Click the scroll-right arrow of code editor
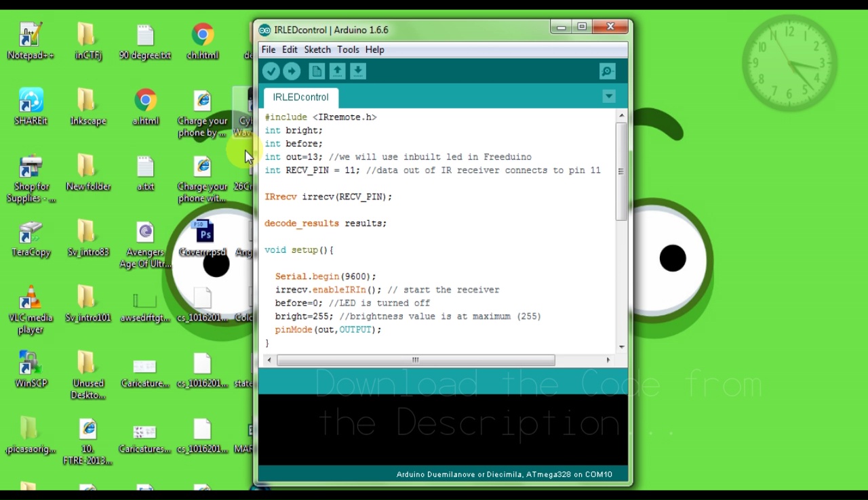The image size is (868, 500). 608,360
